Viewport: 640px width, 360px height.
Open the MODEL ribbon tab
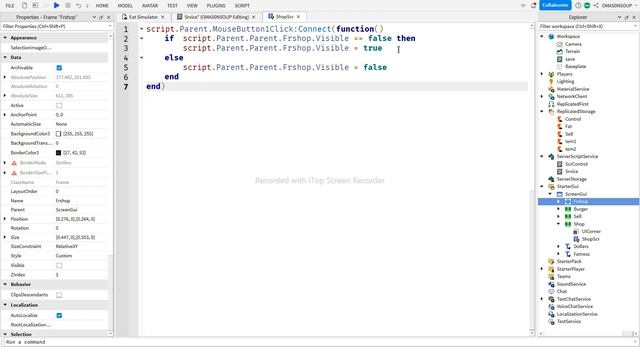[x=125, y=6]
